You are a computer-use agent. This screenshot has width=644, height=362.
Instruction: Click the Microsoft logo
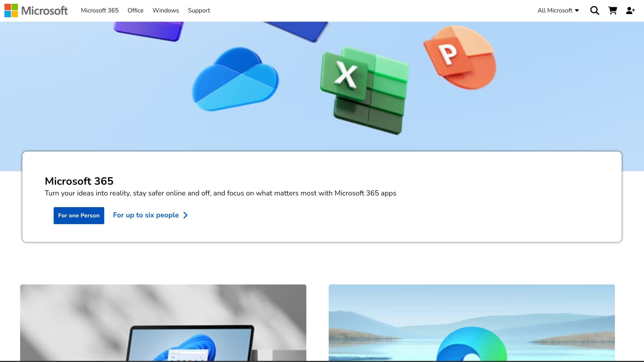36,11
